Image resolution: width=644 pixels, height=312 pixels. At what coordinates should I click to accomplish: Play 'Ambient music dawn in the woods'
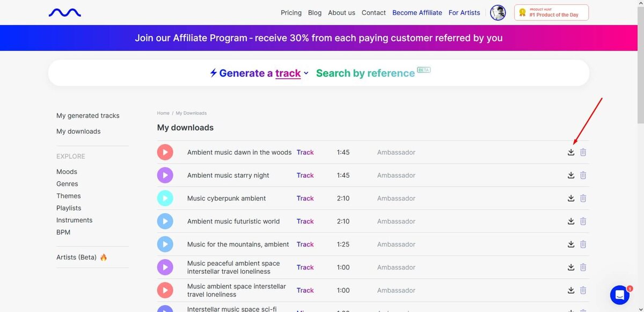165,153
